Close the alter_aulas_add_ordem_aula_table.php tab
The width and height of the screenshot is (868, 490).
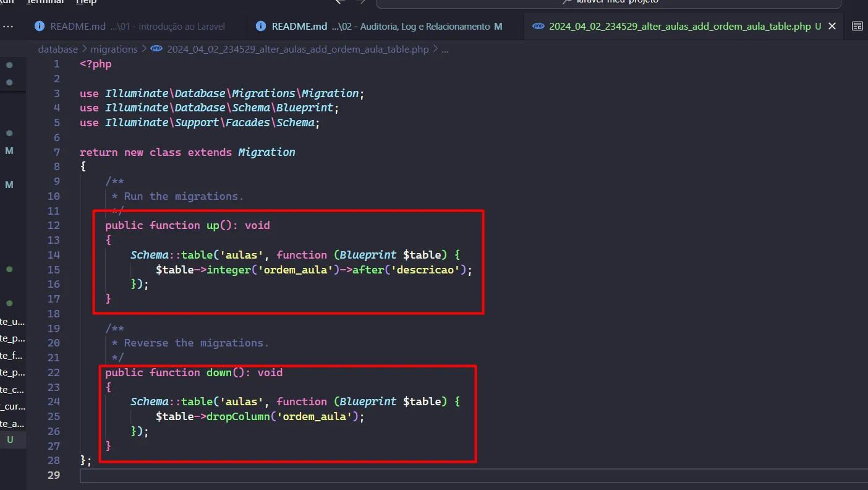[x=832, y=26]
